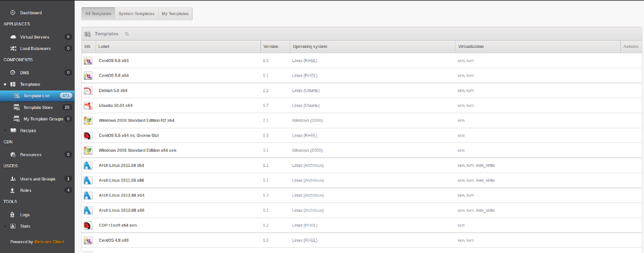Screen dimensions: 644x253
Task: Open Users and Groups menu item
Action: (x=37, y=179)
